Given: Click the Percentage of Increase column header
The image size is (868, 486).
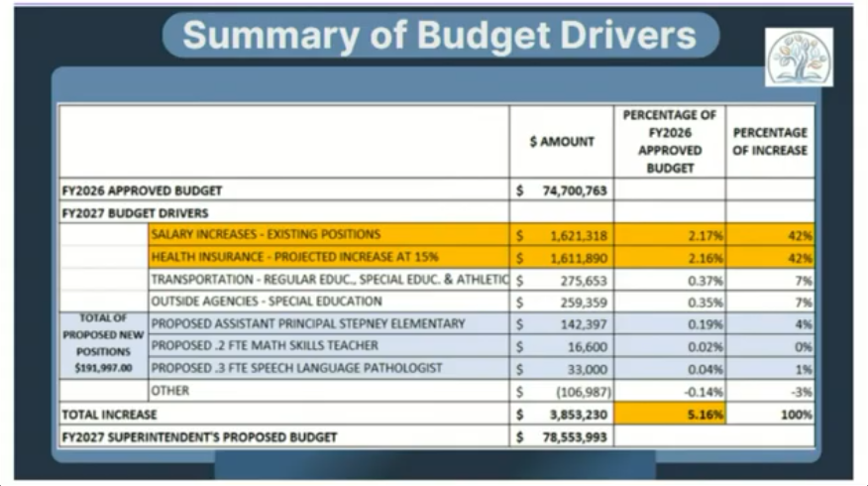Looking at the screenshot, I should (x=770, y=142).
